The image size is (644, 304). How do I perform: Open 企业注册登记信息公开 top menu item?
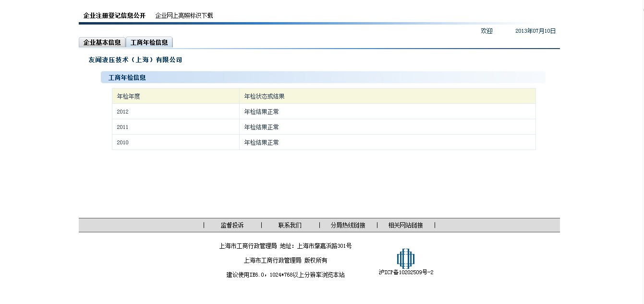coord(114,15)
